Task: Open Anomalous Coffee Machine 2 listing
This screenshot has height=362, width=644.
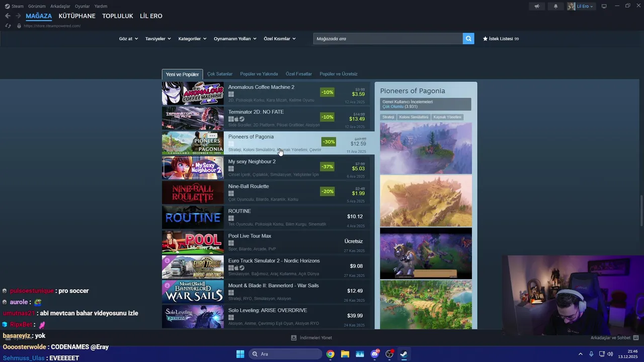Action: coord(266,94)
